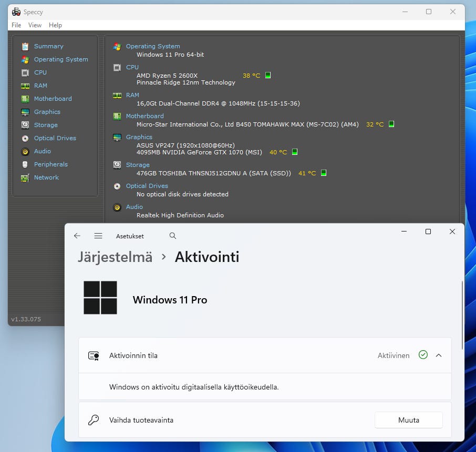
Task: Switch to Peripherals section in Speccy
Action: point(50,164)
